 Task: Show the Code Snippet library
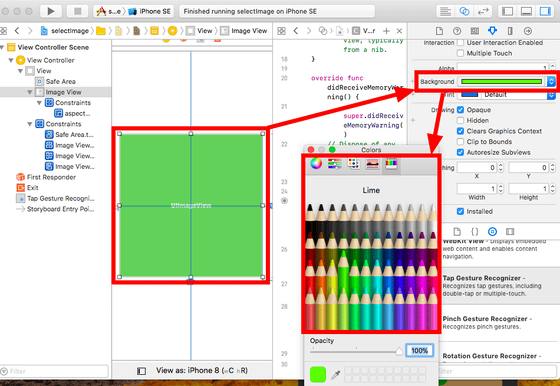tap(475, 232)
